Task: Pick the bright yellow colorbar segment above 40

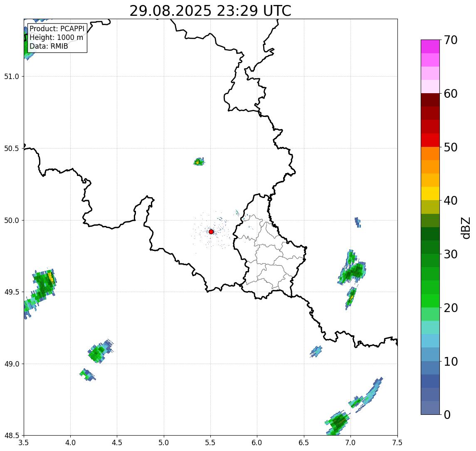Action: [x=430, y=193]
